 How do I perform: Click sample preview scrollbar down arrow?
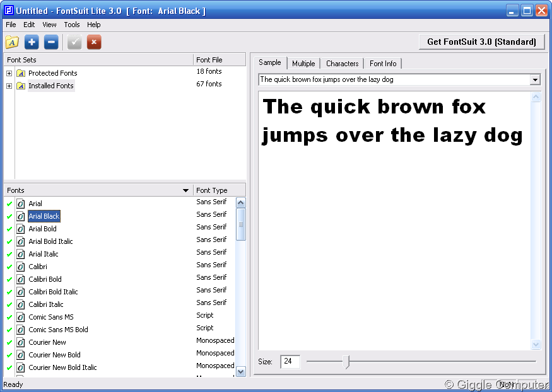(536, 345)
